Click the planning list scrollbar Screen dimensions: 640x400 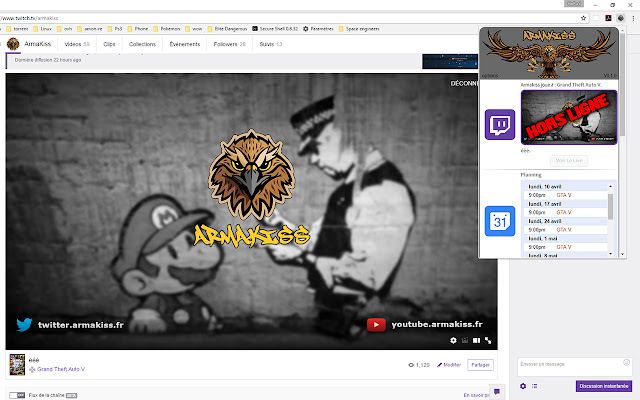click(x=611, y=207)
